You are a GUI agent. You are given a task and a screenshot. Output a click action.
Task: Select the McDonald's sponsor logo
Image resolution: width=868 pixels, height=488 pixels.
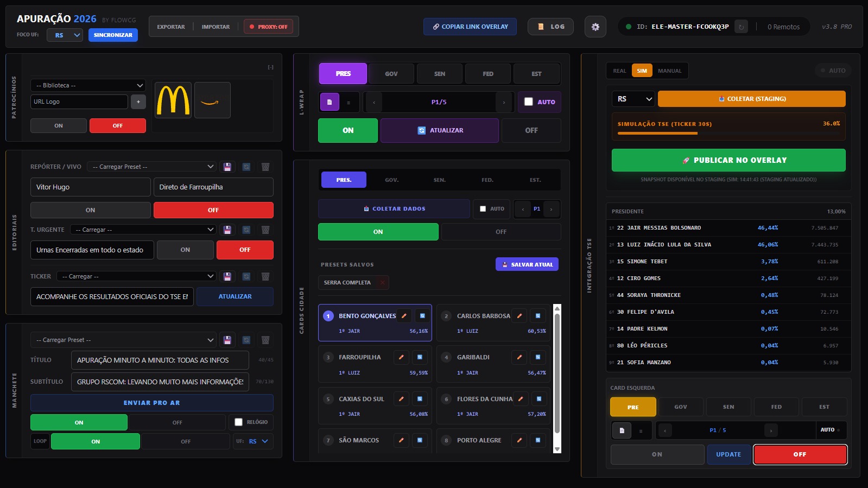173,100
